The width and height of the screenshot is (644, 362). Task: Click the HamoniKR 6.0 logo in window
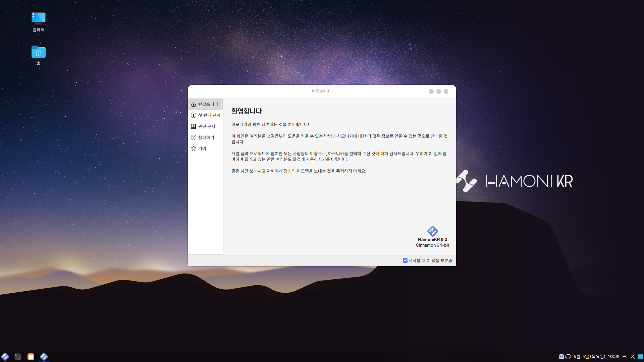(432, 231)
